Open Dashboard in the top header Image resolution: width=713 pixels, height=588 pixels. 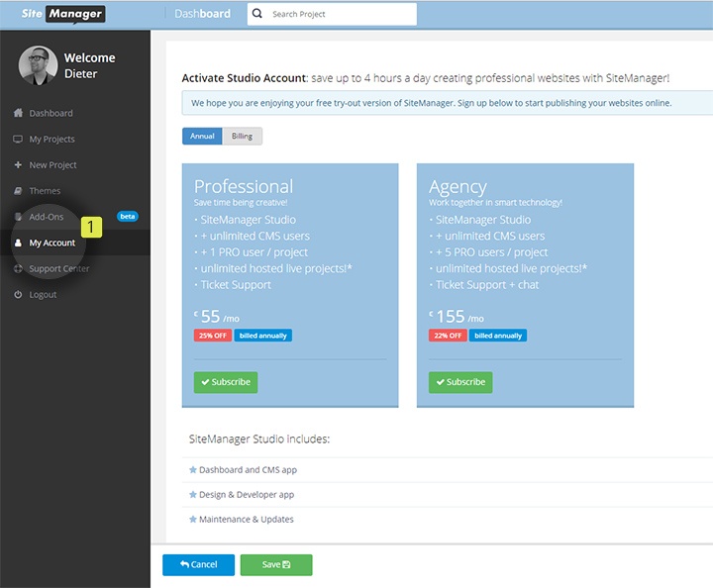pos(202,14)
